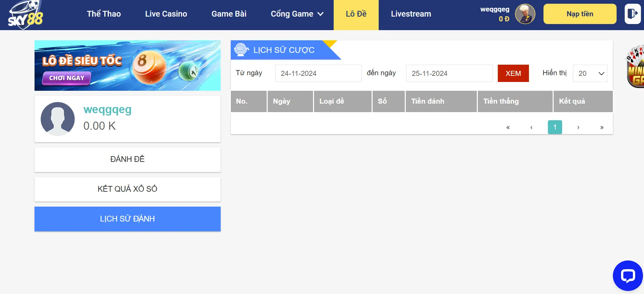Image resolution: width=644 pixels, height=294 pixels.
Task: Open the Hiển thị 20 rows dropdown
Action: [590, 73]
